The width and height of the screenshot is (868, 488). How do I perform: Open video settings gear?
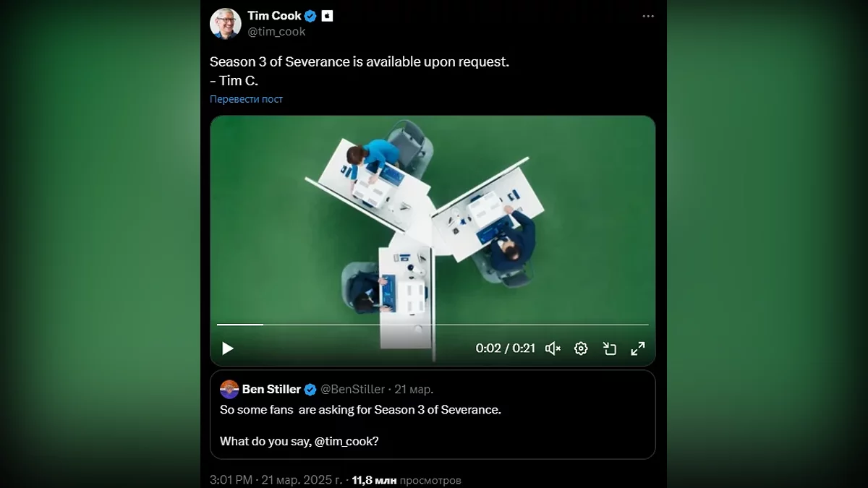[x=581, y=348]
